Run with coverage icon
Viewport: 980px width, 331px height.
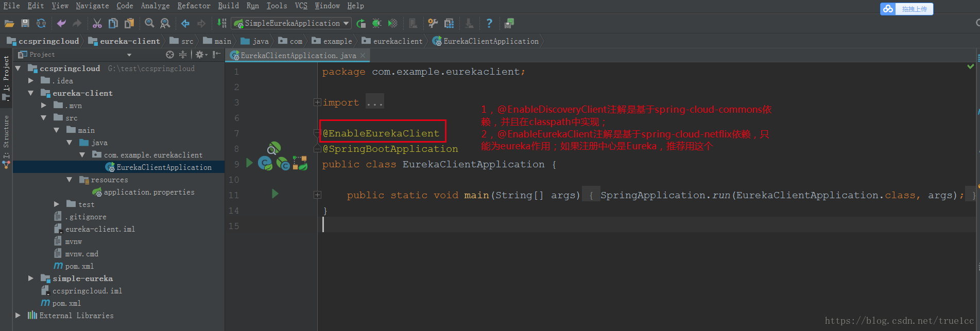click(x=393, y=23)
